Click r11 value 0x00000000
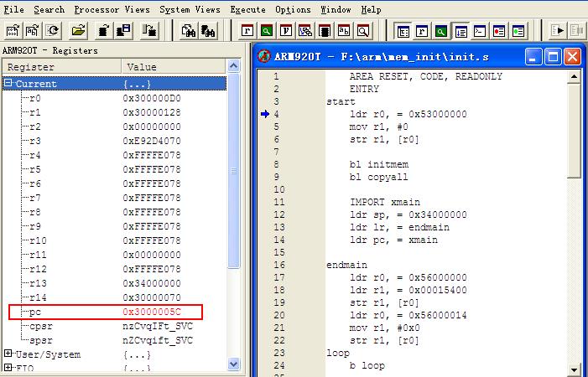Screen dimensions: 588x377 click(152, 255)
